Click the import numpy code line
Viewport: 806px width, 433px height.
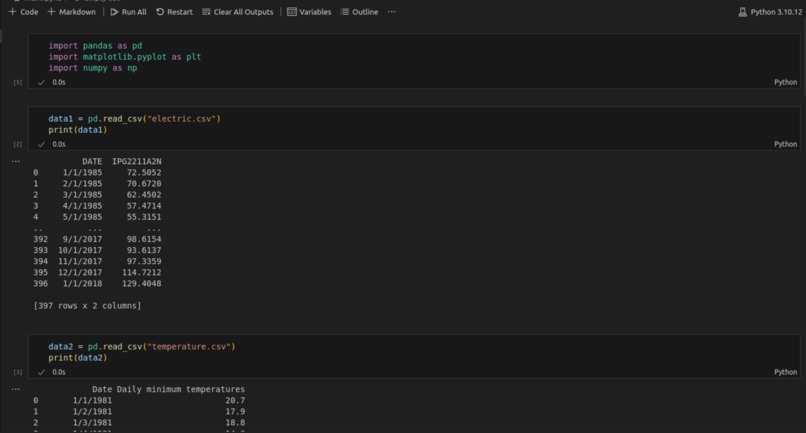pos(93,68)
